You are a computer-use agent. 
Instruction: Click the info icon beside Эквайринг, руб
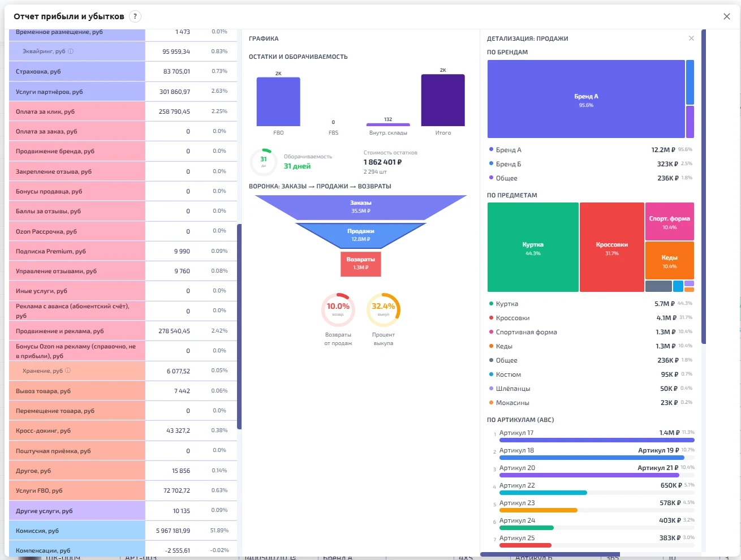coord(71,51)
